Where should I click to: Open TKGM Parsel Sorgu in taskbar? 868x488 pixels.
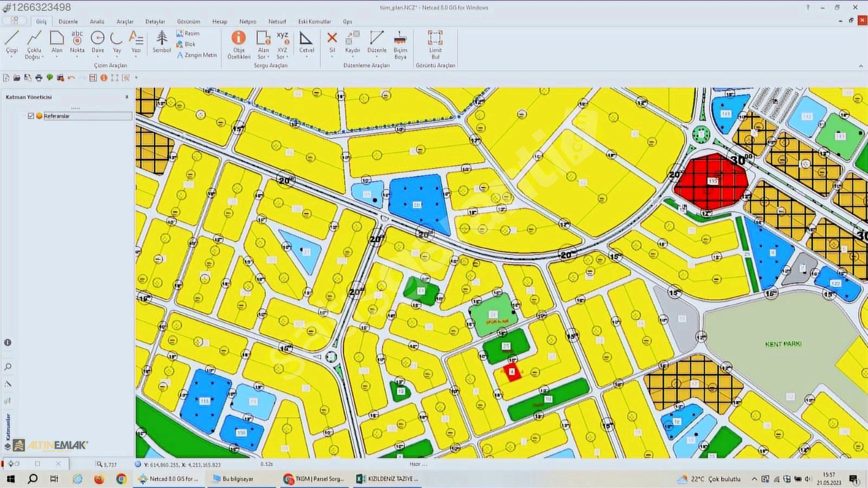click(x=315, y=479)
